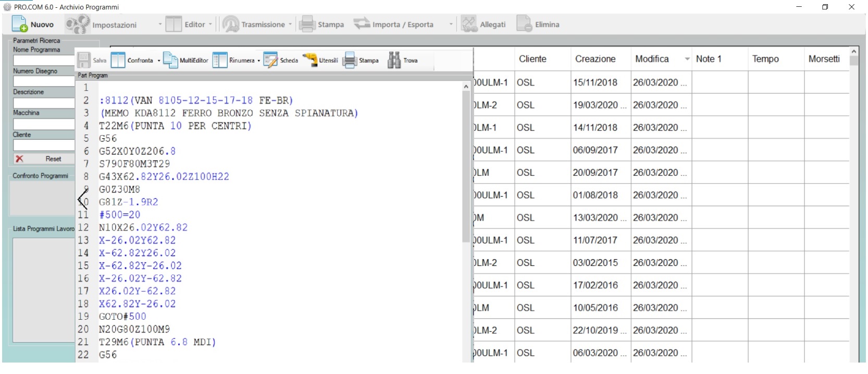Expand the Importa / Esporta dropdown arrow
Image resolution: width=868 pixels, height=374 pixels.
451,25
